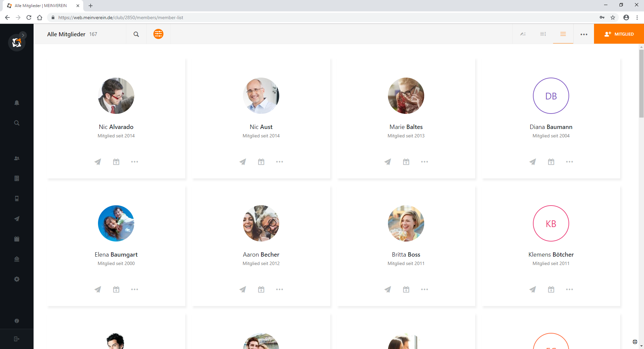The width and height of the screenshot is (644, 349).
Task: Open Nic Aust member name
Action: click(261, 127)
